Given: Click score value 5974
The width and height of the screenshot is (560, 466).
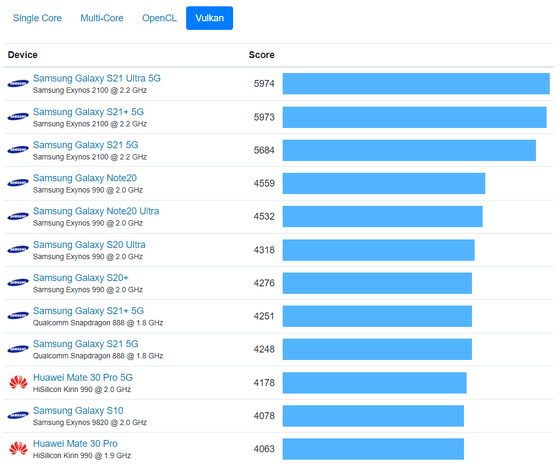Looking at the screenshot, I should 264,84.
